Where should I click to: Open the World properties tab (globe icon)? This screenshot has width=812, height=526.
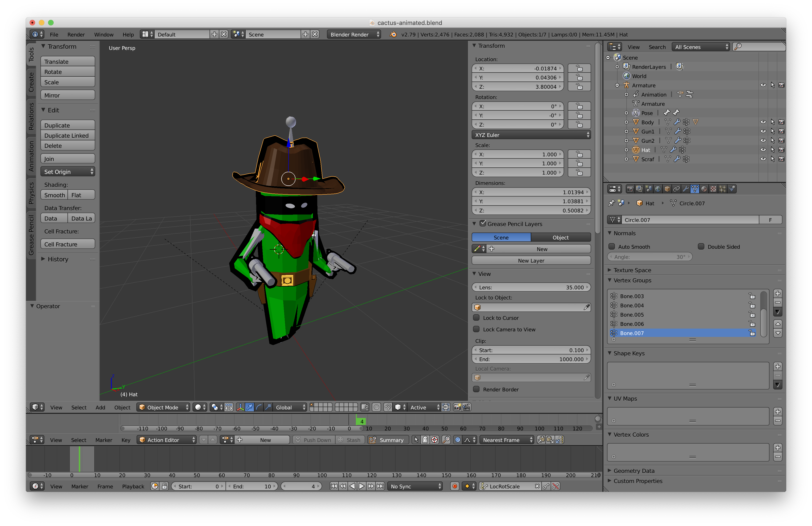pyautogui.click(x=658, y=189)
